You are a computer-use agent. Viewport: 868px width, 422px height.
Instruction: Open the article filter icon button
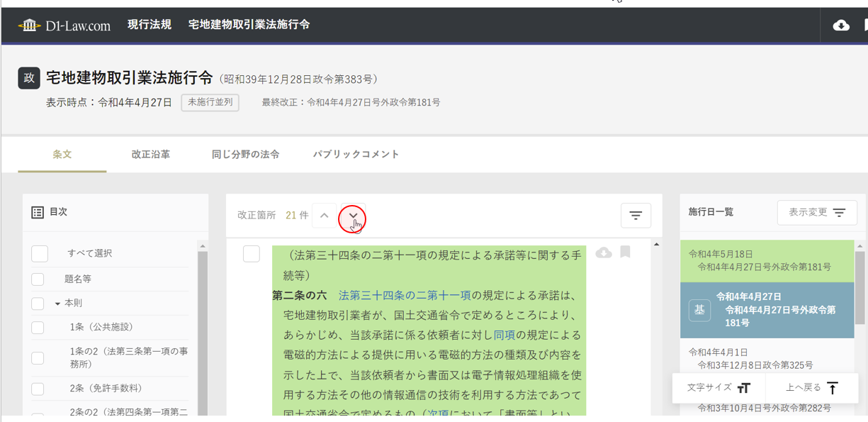tap(636, 216)
